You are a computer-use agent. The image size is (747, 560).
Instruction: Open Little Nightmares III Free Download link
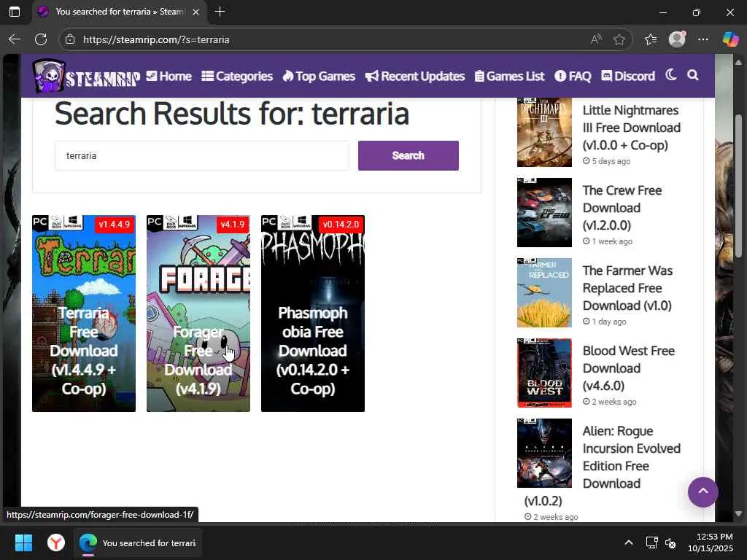pos(631,128)
